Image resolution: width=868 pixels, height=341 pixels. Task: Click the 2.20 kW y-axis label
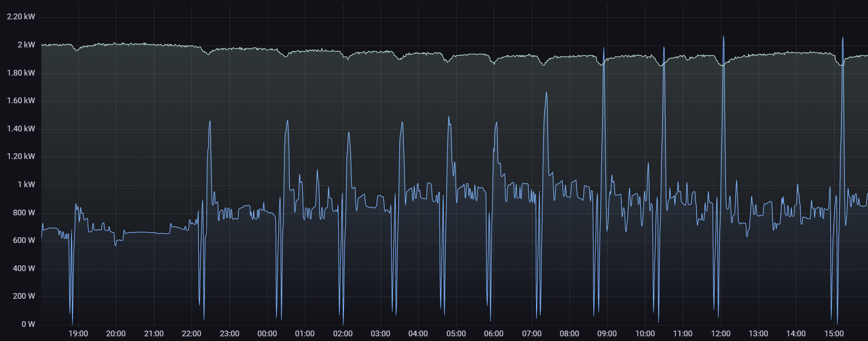coord(21,17)
